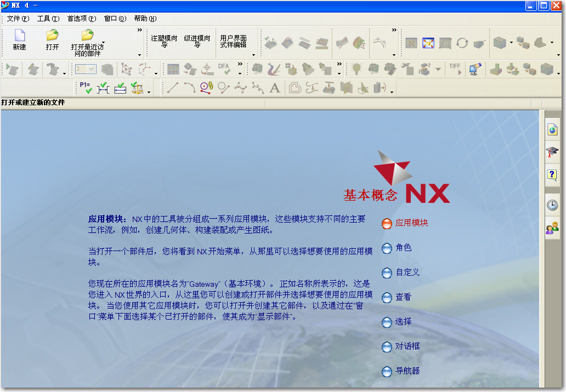Click the Zoom magnifier view icon

445,43
